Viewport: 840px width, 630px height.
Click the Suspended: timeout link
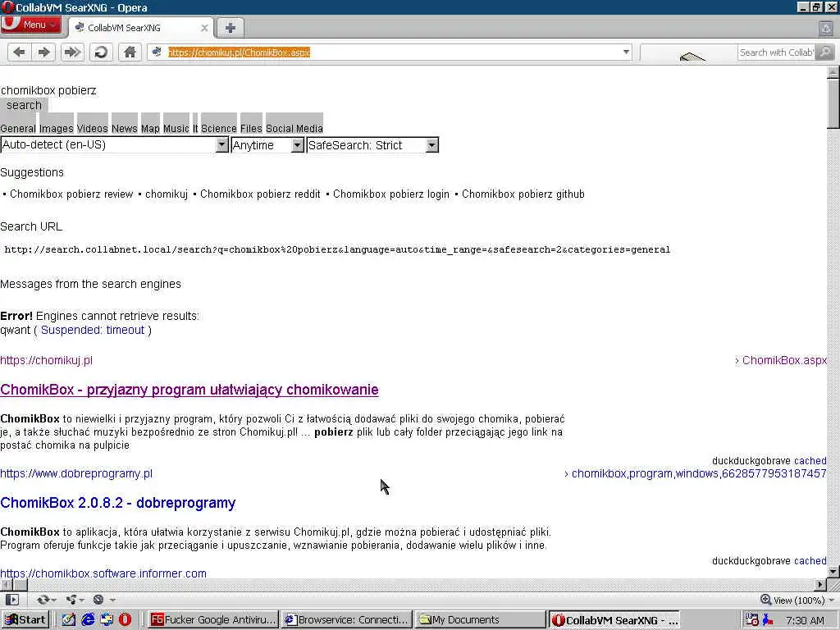(x=93, y=330)
